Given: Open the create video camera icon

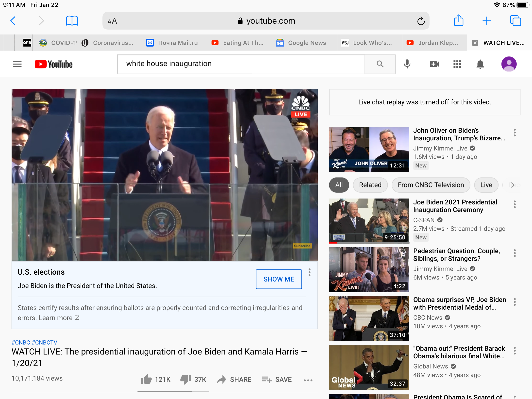Looking at the screenshot, I should [434, 64].
